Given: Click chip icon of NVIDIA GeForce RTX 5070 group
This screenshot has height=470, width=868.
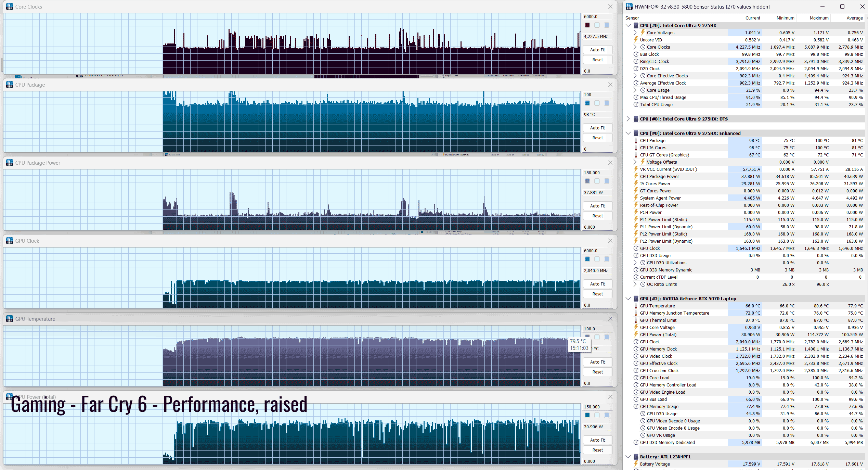Looking at the screenshot, I should [x=636, y=299].
